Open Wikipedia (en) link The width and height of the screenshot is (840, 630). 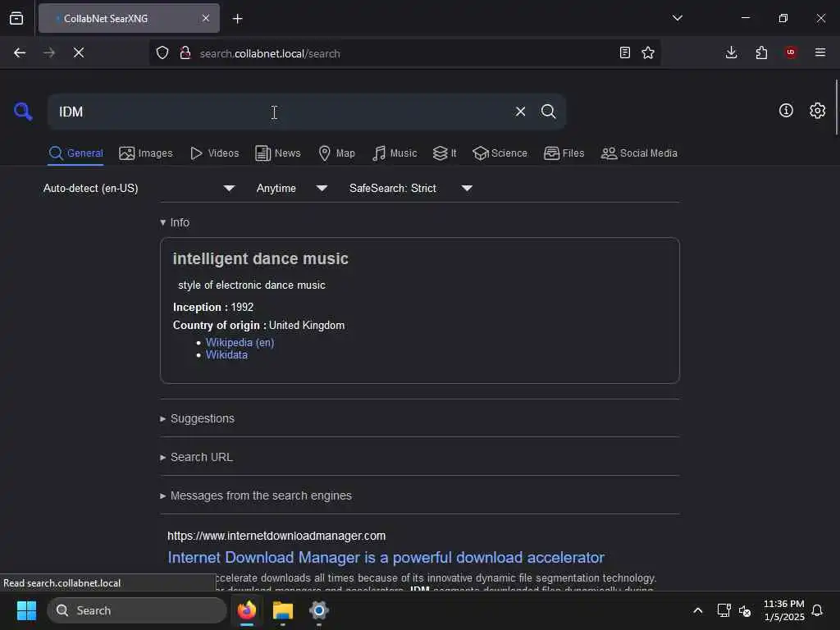[240, 342]
